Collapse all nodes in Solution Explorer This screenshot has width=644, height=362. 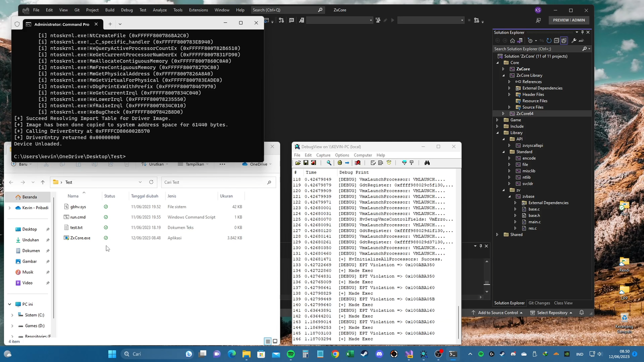point(556,41)
